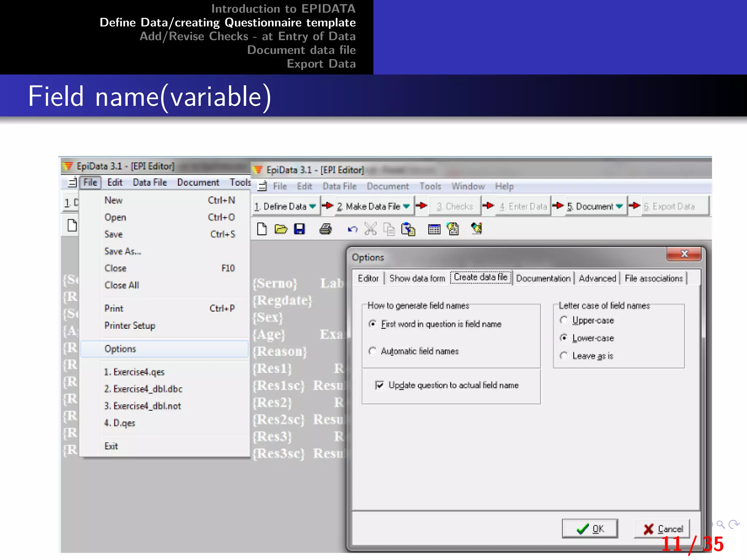The width and height of the screenshot is (747, 560).
Task: Click the {Regdate} field text in editor
Action: pyautogui.click(x=283, y=300)
